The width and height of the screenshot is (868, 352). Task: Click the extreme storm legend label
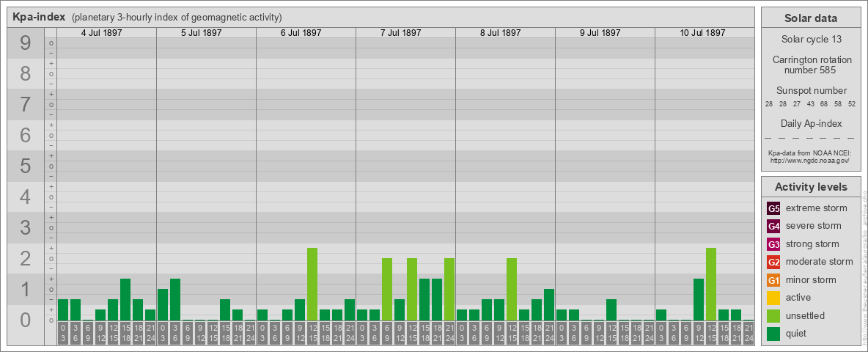click(817, 208)
